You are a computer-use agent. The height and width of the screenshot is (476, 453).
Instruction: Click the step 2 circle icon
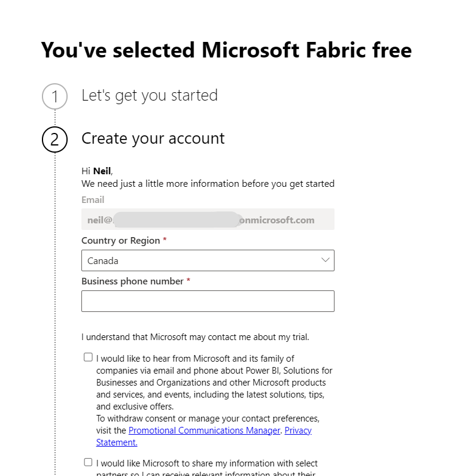point(54,140)
